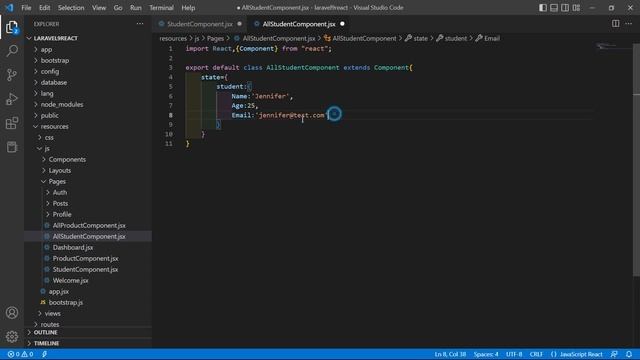
Task: Click line number 11 in gutter
Action: 169,144
